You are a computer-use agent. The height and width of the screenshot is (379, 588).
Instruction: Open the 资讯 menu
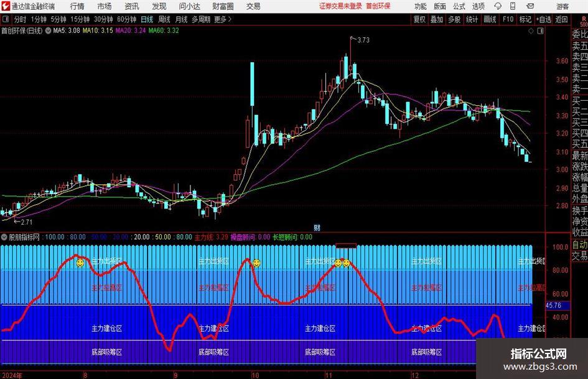[x=132, y=6]
